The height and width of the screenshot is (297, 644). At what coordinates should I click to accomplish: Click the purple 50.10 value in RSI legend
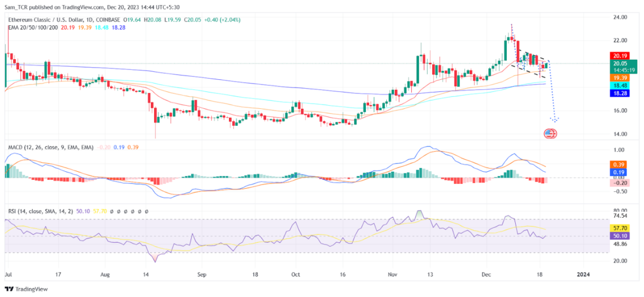[x=84, y=211]
